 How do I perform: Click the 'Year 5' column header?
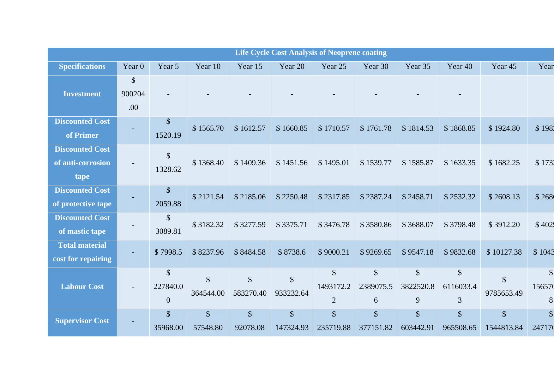[x=168, y=67]
